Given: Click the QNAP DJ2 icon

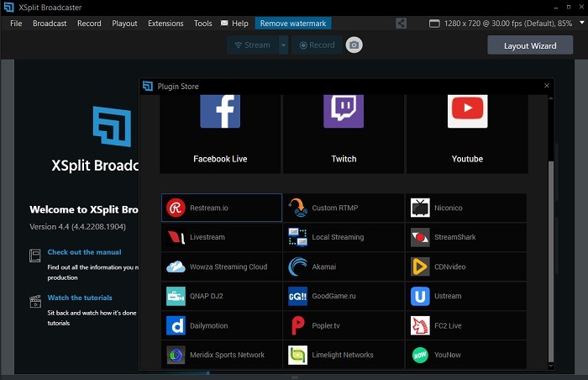Looking at the screenshot, I should click(176, 296).
